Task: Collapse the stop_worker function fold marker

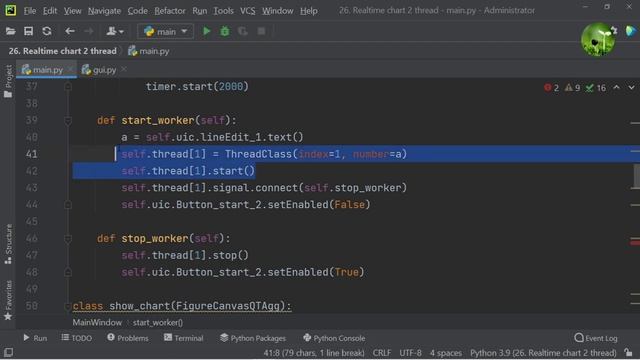Action: pyautogui.click(x=68, y=238)
